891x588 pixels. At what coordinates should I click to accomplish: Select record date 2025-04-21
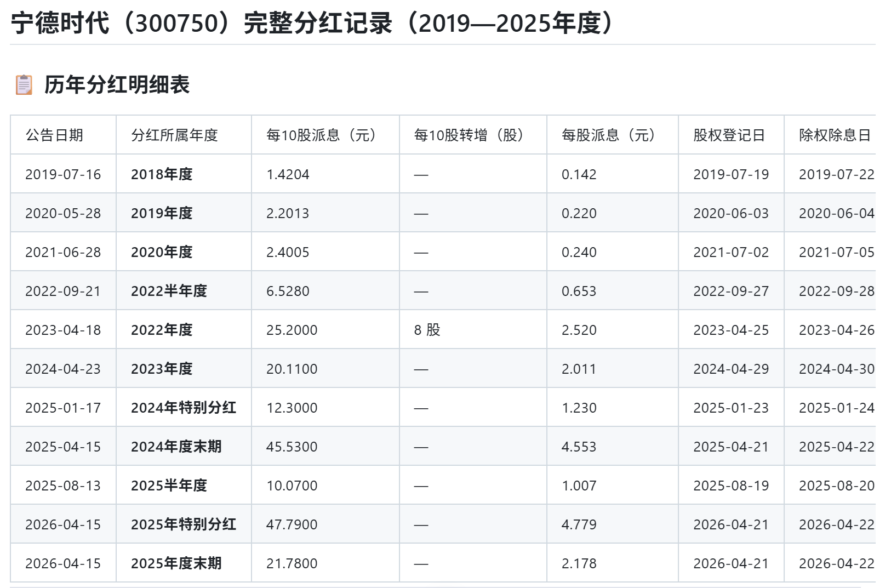click(x=731, y=447)
